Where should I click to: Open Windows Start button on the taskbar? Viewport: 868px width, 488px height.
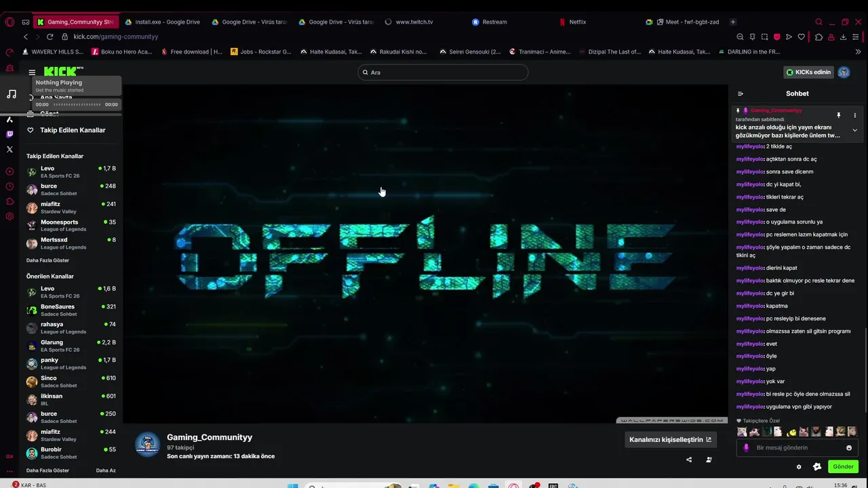(x=293, y=486)
